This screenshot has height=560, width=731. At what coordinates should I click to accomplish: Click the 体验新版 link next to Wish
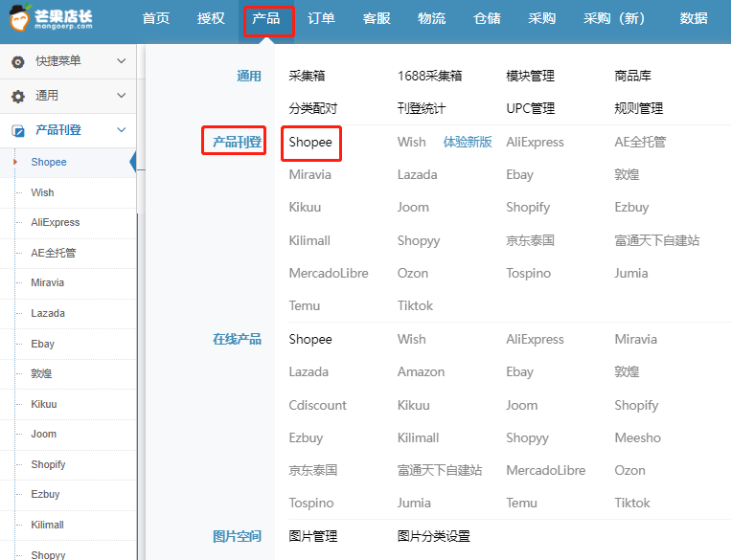tap(468, 142)
